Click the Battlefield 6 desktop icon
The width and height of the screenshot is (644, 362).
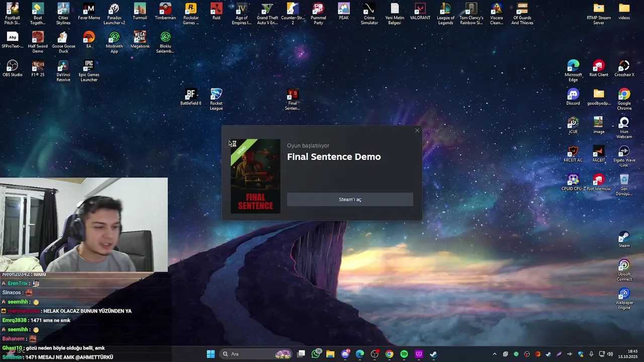[x=191, y=98]
